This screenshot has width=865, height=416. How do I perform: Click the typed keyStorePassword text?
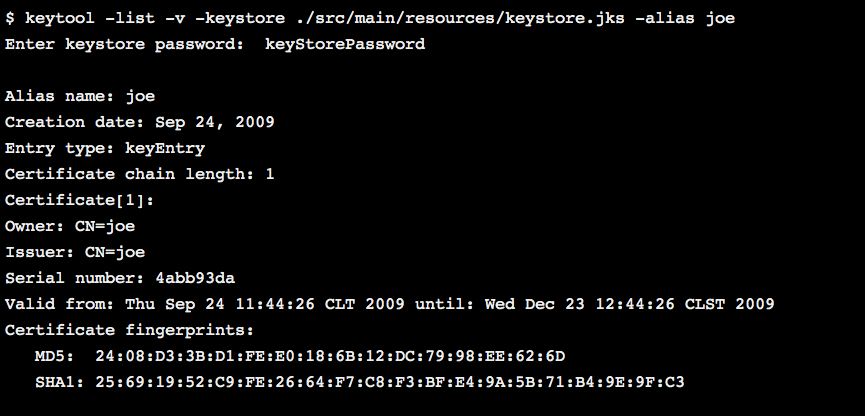click(345, 44)
